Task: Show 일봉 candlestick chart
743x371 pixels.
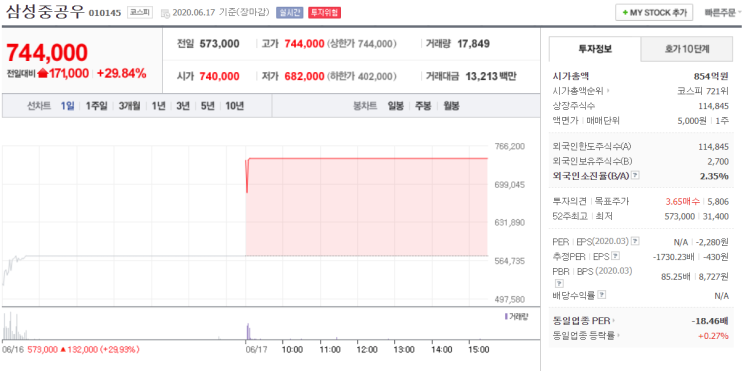Action: pos(395,106)
